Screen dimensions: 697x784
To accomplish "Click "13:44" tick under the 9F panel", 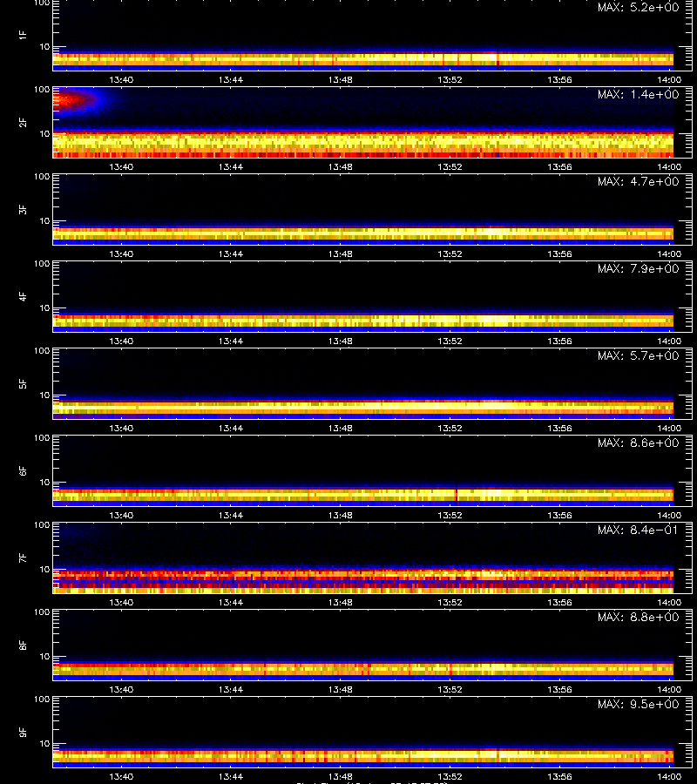I will 231,777.
